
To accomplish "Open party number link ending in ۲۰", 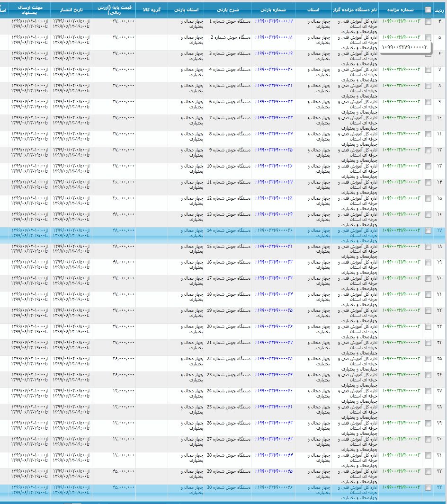I will coord(274,70).
